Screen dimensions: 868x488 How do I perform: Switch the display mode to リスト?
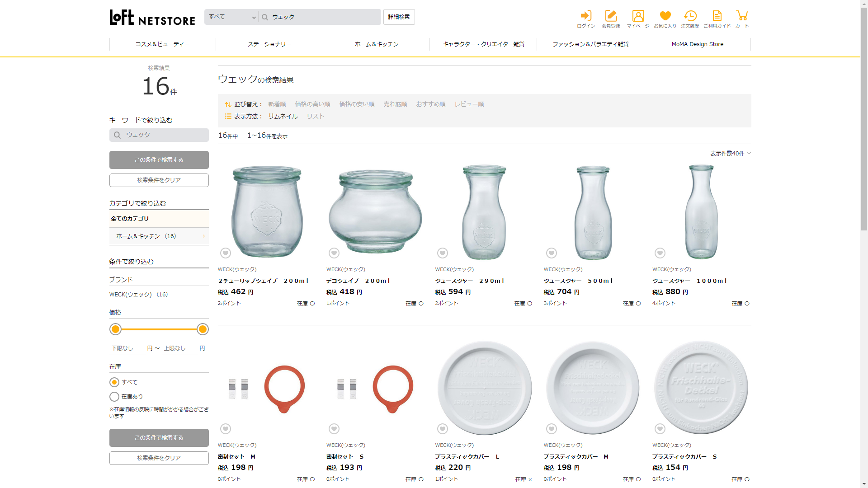[x=315, y=117]
